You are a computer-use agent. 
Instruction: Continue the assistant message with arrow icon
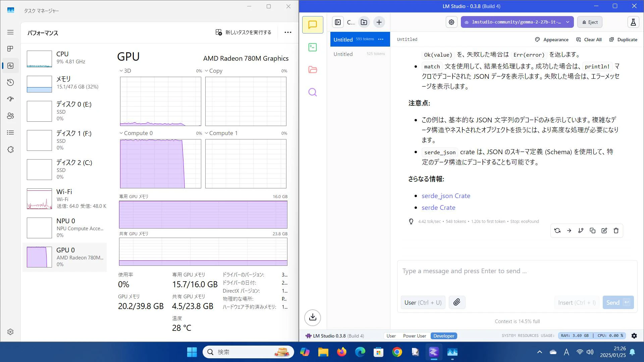tap(569, 231)
